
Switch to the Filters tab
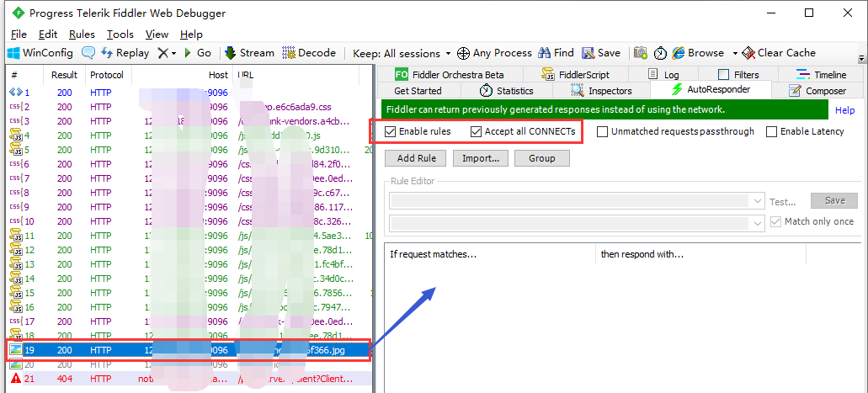tap(738, 75)
